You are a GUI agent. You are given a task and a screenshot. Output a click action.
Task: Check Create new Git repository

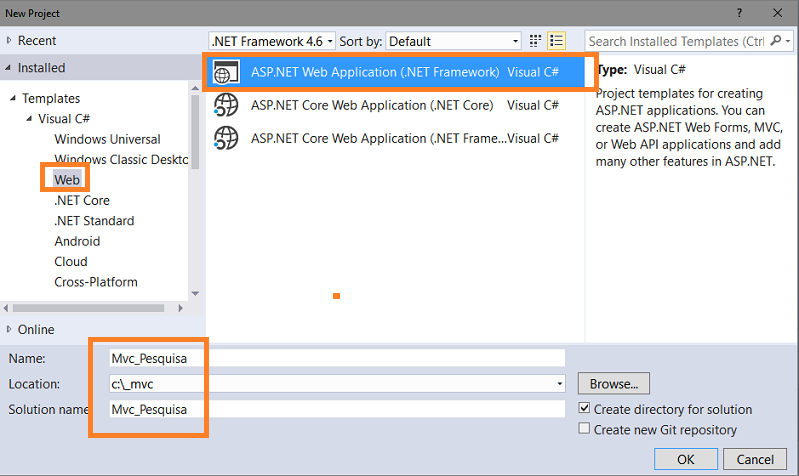pyautogui.click(x=584, y=428)
